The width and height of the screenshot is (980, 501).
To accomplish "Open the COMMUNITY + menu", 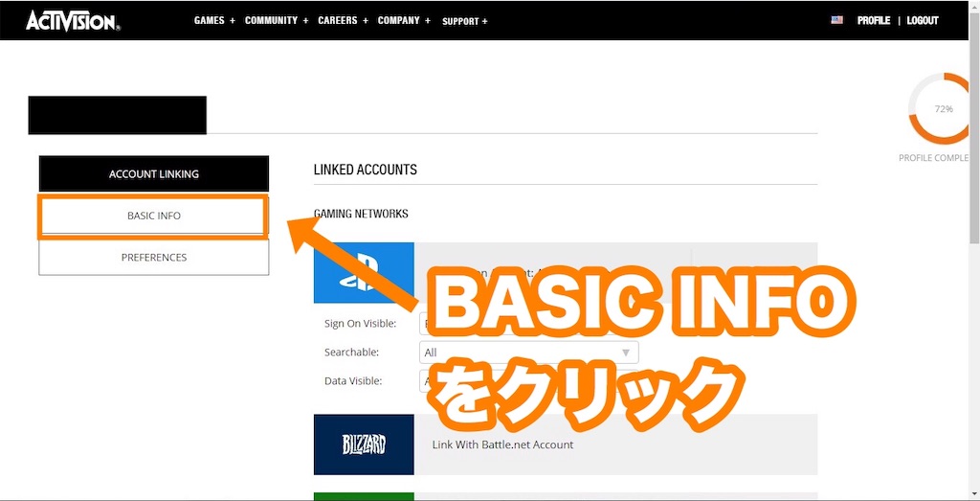I will (277, 21).
